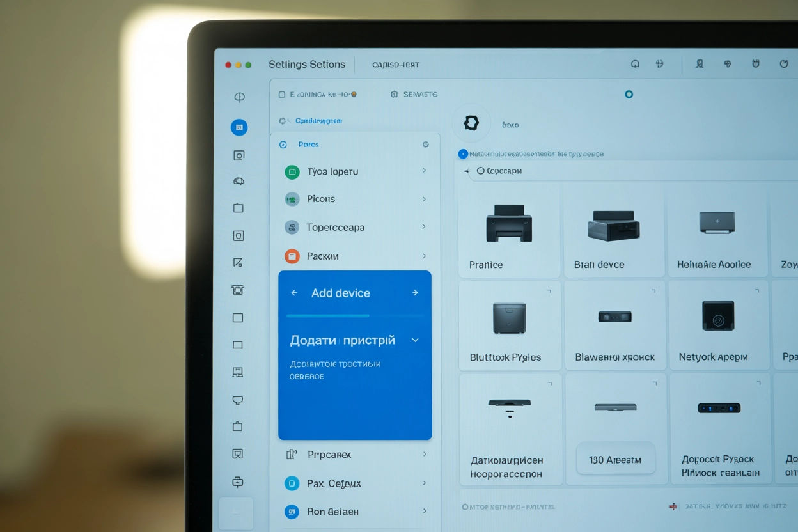Expand the Tyoa loperu row chevron

[424, 171]
